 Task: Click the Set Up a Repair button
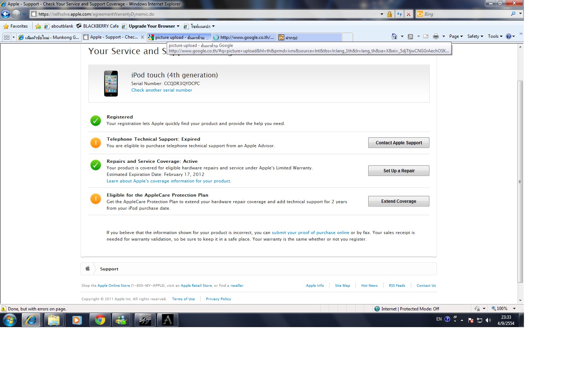(399, 171)
